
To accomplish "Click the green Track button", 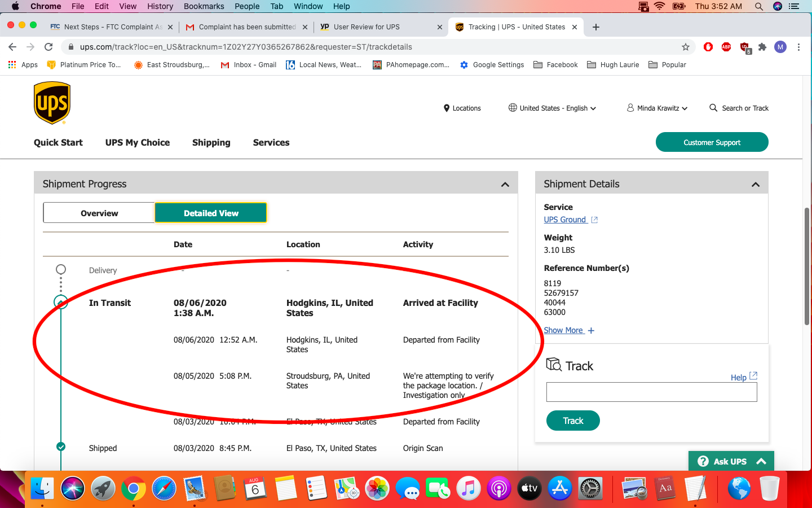I will coord(573,421).
